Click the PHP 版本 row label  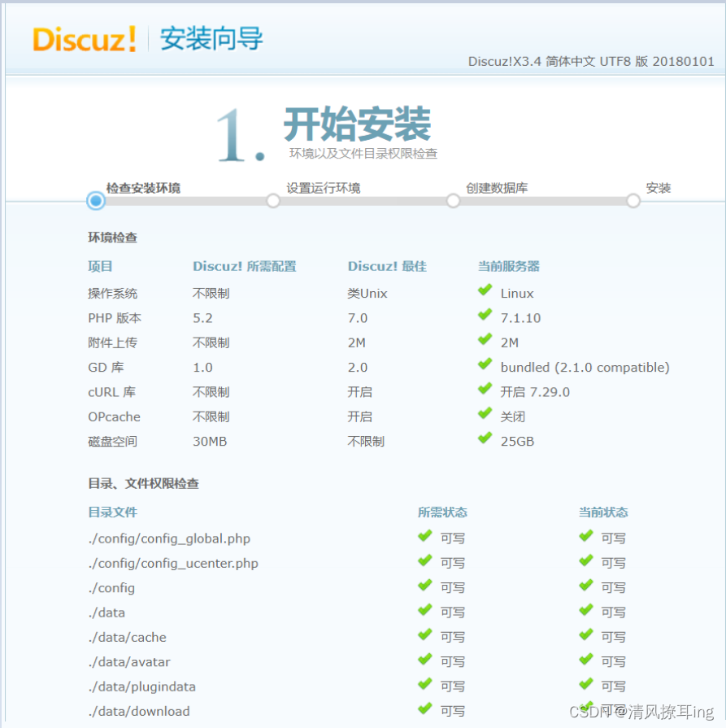115,318
